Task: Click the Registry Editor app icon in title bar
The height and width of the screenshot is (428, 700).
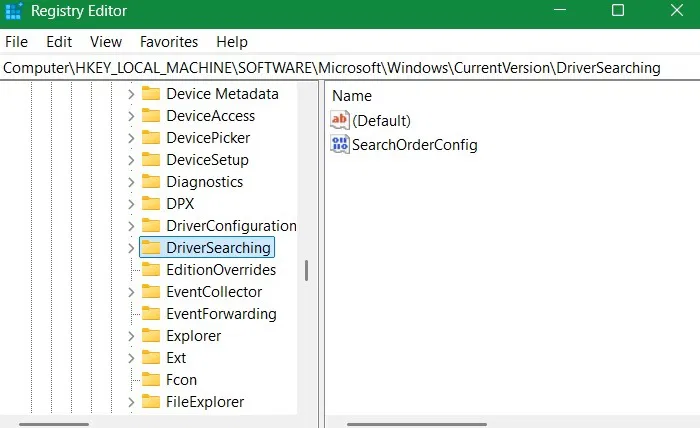Action: coord(13,12)
